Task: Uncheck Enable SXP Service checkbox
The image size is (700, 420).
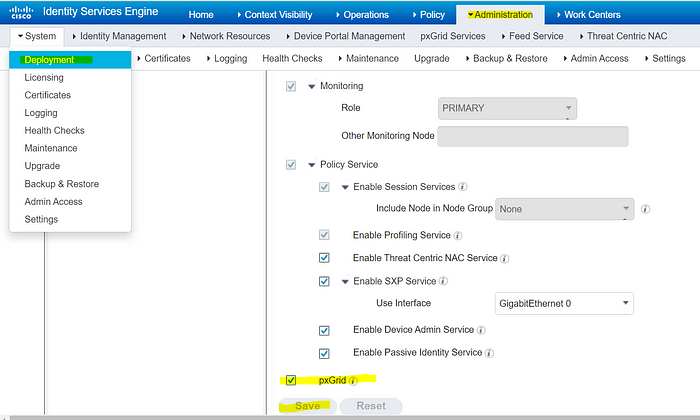Action: coord(324,281)
